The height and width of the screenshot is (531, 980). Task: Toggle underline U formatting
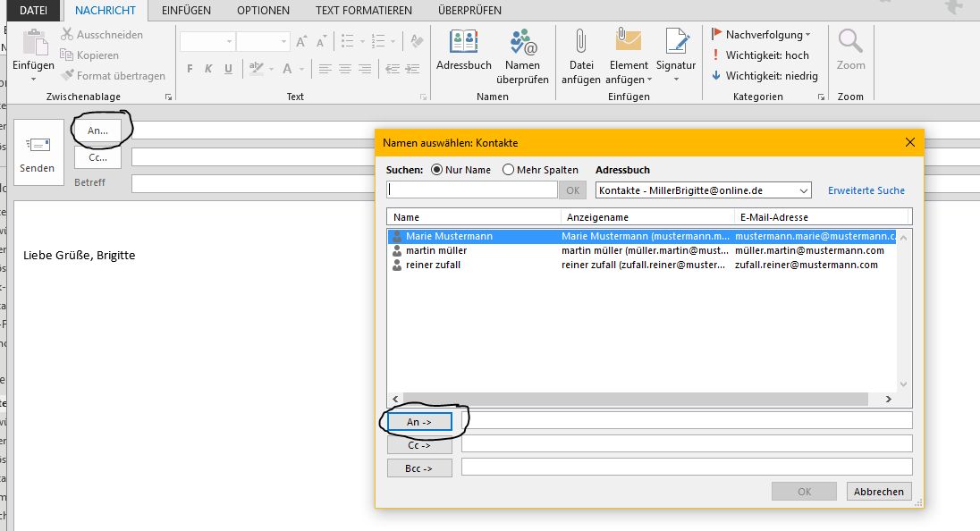[x=228, y=69]
